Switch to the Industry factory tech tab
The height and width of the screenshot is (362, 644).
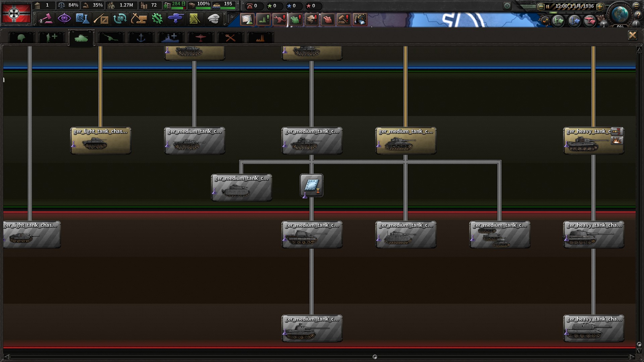260,38
